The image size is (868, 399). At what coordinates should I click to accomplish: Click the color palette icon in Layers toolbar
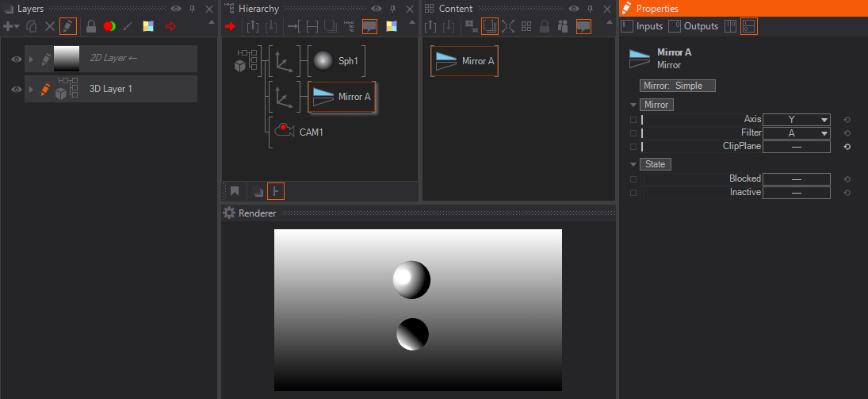[148, 26]
